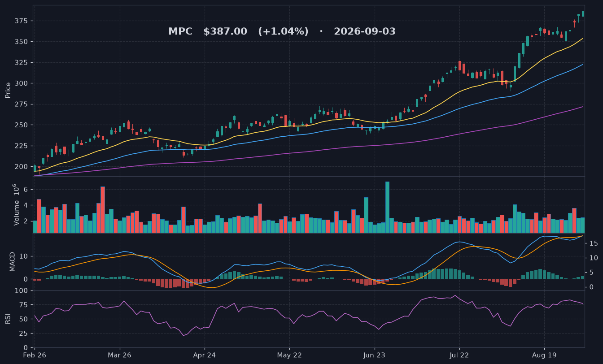Click the Jun 23 date tick label
Screen dimensions: 603x364
click(374, 355)
